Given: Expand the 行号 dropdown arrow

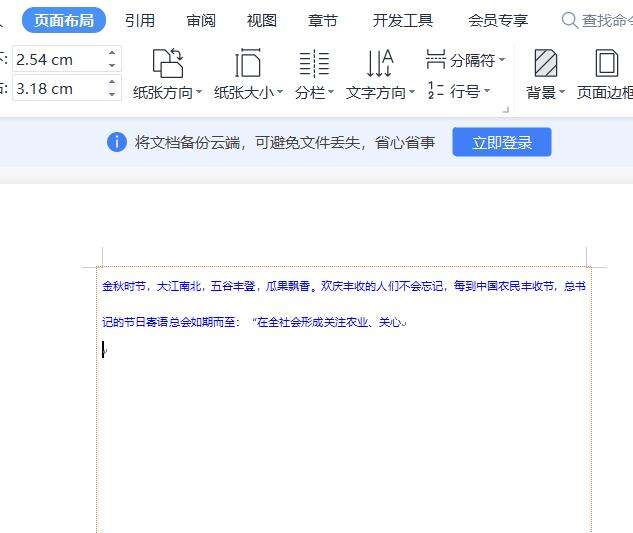Looking at the screenshot, I should pyautogui.click(x=487, y=91).
